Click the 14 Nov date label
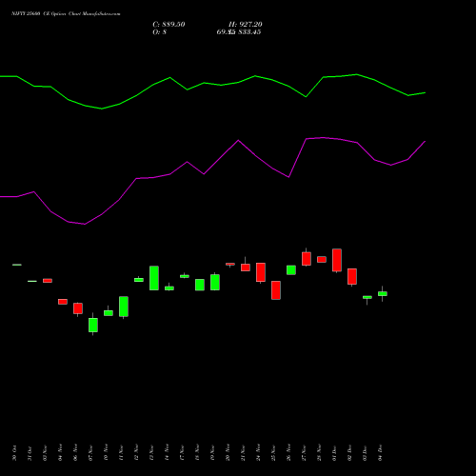Viewport: 476px width, 476px height. [x=167, y=453]
